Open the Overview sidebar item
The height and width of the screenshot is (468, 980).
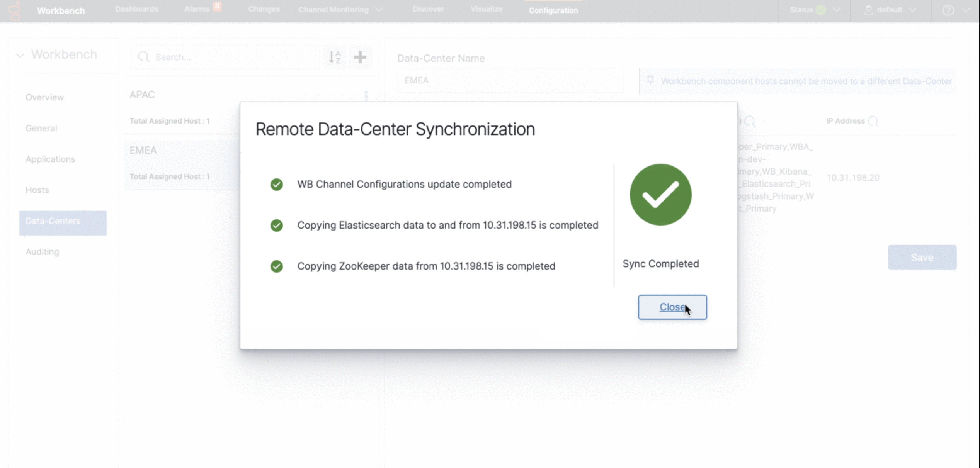tap(45, 97)
